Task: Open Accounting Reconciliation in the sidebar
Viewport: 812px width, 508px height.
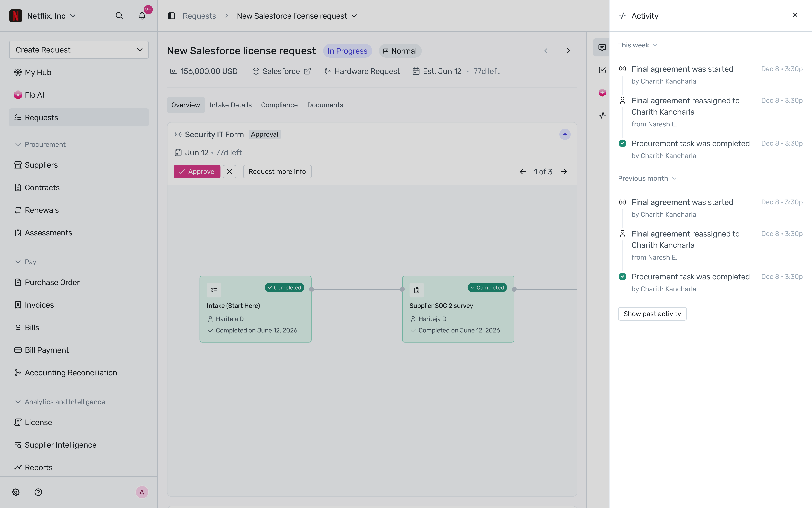Action: 79,373
